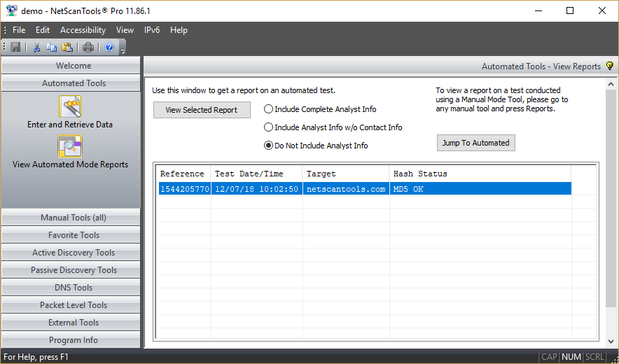This screenshot has height=364, width=619.
Task: Click the SCRL status bar indicator
Action: 595,357
